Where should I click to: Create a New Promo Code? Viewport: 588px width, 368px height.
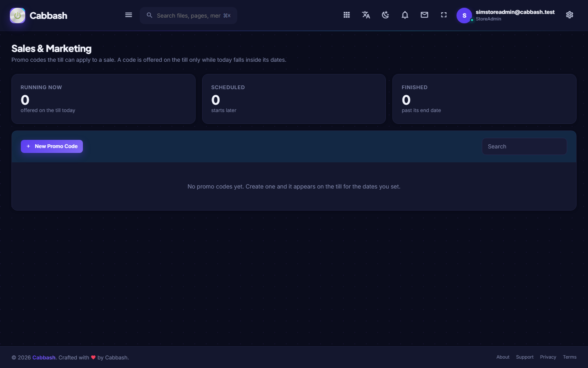click(x=52, y=146)
